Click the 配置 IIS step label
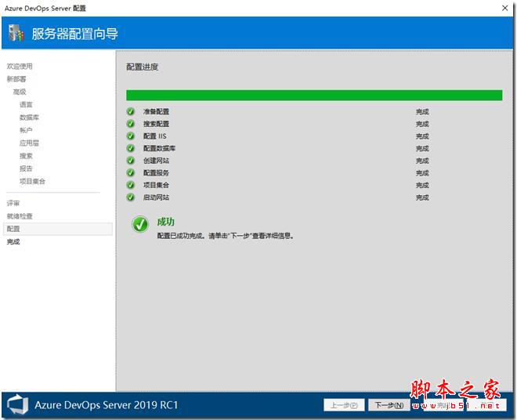Screen dimensions: 517x420 [x=154, y=136]
